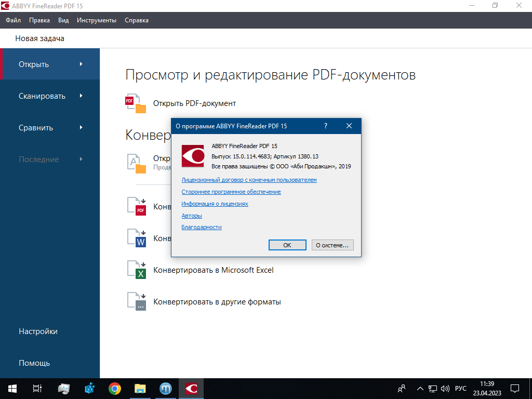Select the Новая задача tab
The height and width of the screenshot is (399, 532).
[39, 38]
